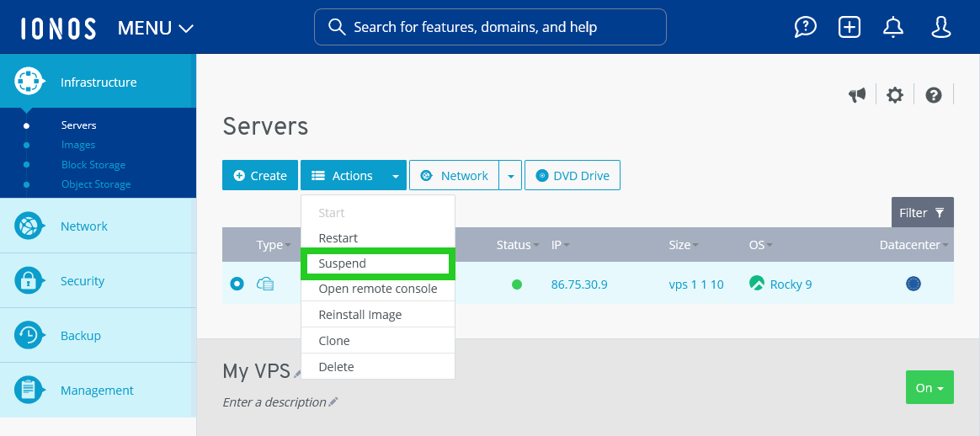Image resolution: width=980 pixels, height=436 pixels.
Task: Focus the search features and domains field
Action: (x=490, y=27)
